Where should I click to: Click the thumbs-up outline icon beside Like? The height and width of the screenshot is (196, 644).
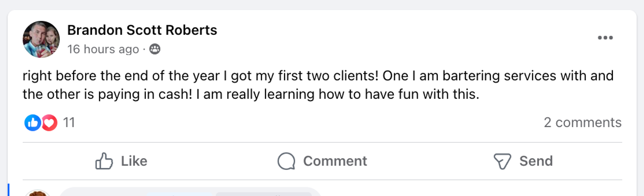pyautogui.click(x=104, y=161)
